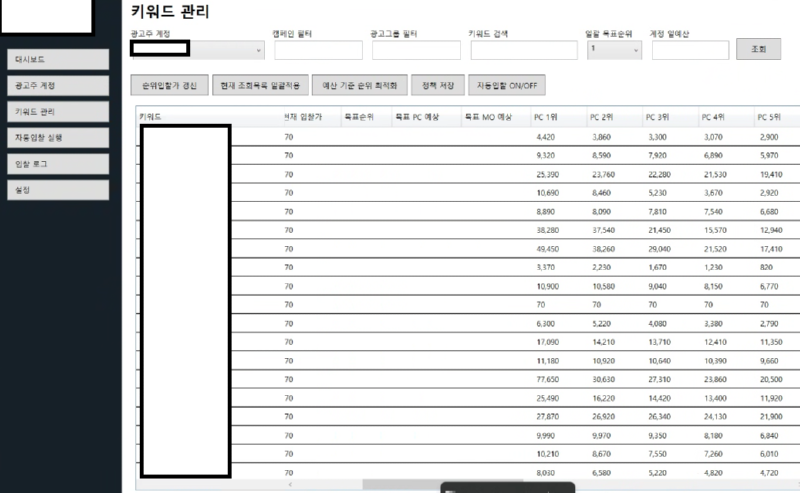800x493 pixels.
Task: Expand the 광고주 계정 account dropdown
Action: 198,50
